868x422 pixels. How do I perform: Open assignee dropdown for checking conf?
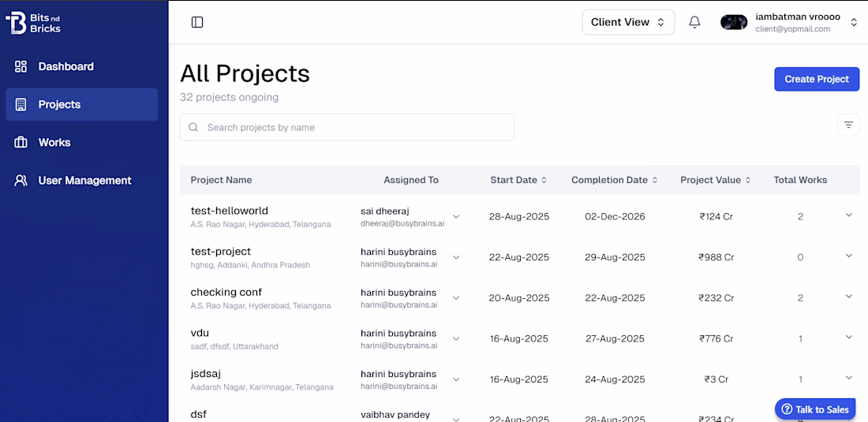click(x=456, y=298)
